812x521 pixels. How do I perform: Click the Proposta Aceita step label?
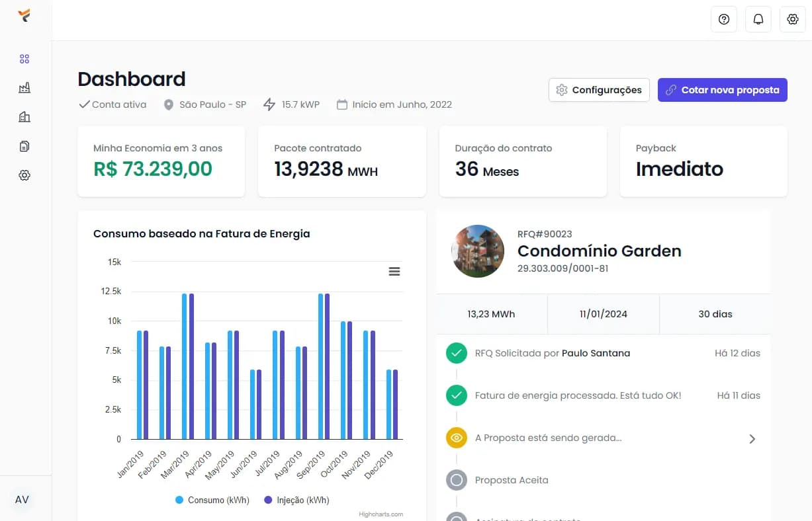(x=512, y=480)
